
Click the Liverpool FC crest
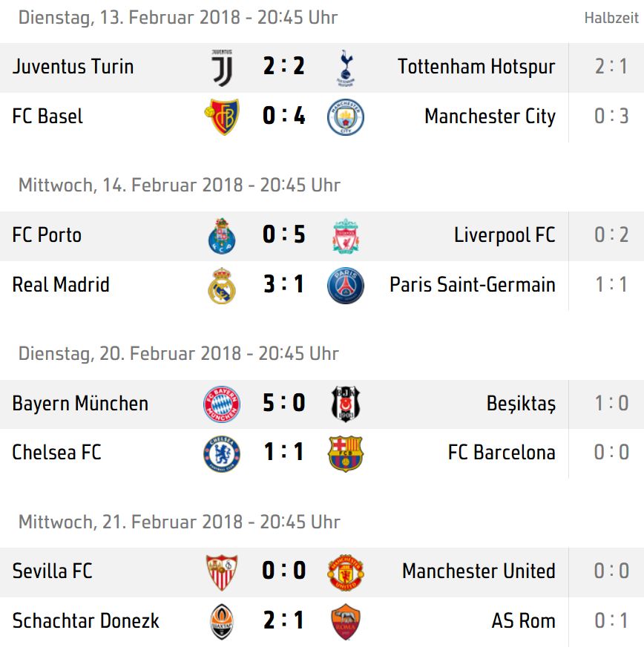[x=346, y=236]
